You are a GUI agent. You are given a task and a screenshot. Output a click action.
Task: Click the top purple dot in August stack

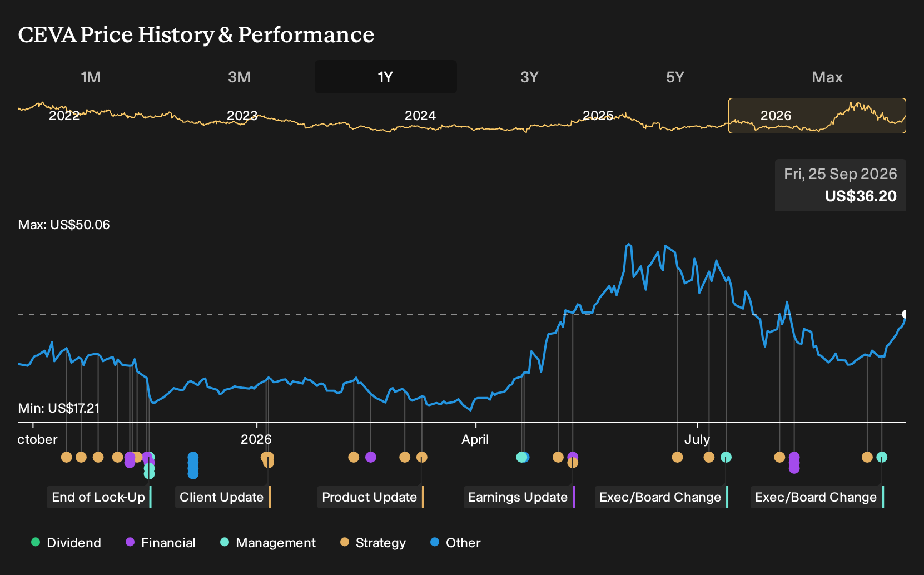click(794, 457)
